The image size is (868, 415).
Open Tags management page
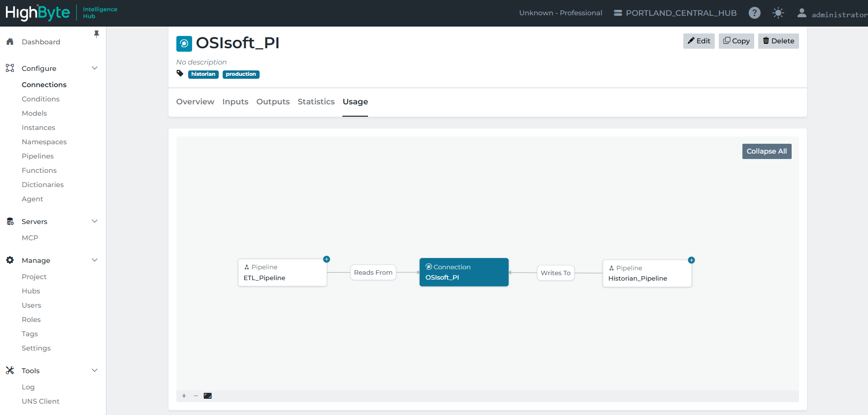click(x=30, y=334)
